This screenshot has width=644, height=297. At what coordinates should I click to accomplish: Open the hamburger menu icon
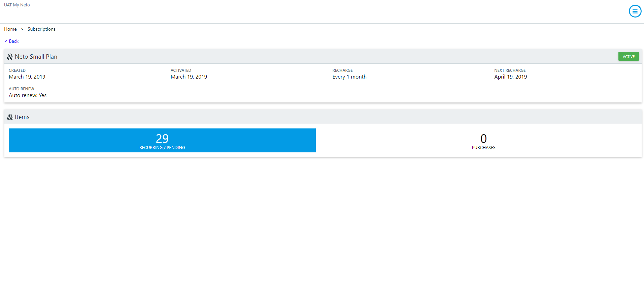[x=635, y=11]
